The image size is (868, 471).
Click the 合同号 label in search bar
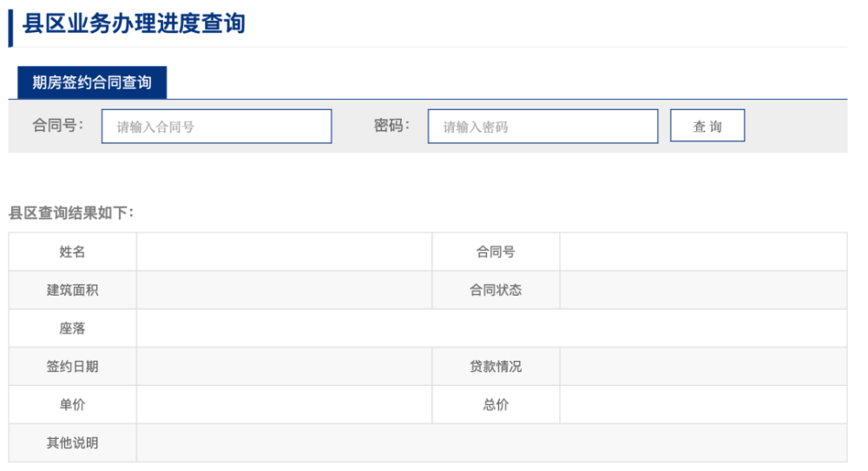point(57,126)
